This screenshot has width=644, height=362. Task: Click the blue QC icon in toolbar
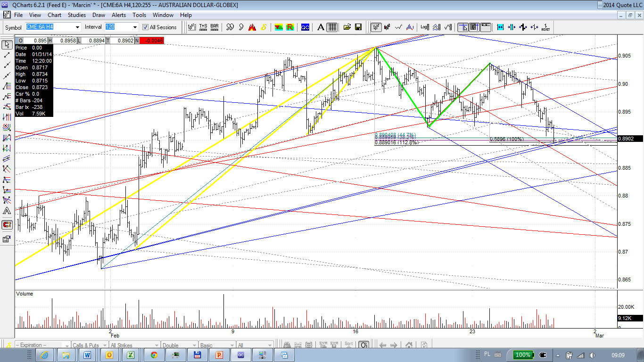[x=305, y=27]
